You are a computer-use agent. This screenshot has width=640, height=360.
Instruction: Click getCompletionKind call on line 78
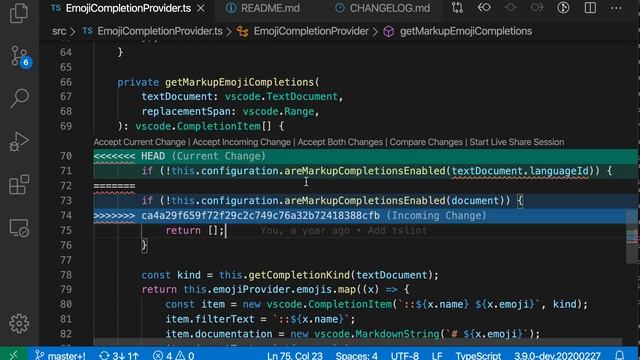[300, 275]
